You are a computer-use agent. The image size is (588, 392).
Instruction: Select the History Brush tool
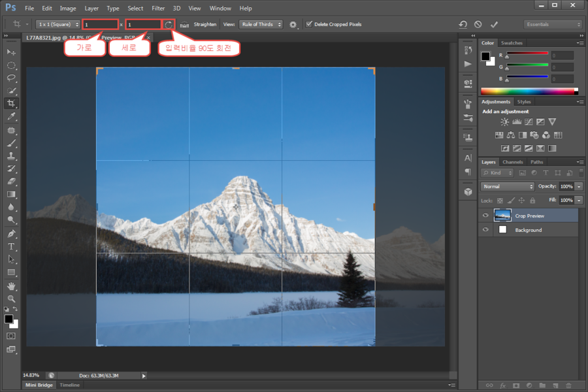11,169
